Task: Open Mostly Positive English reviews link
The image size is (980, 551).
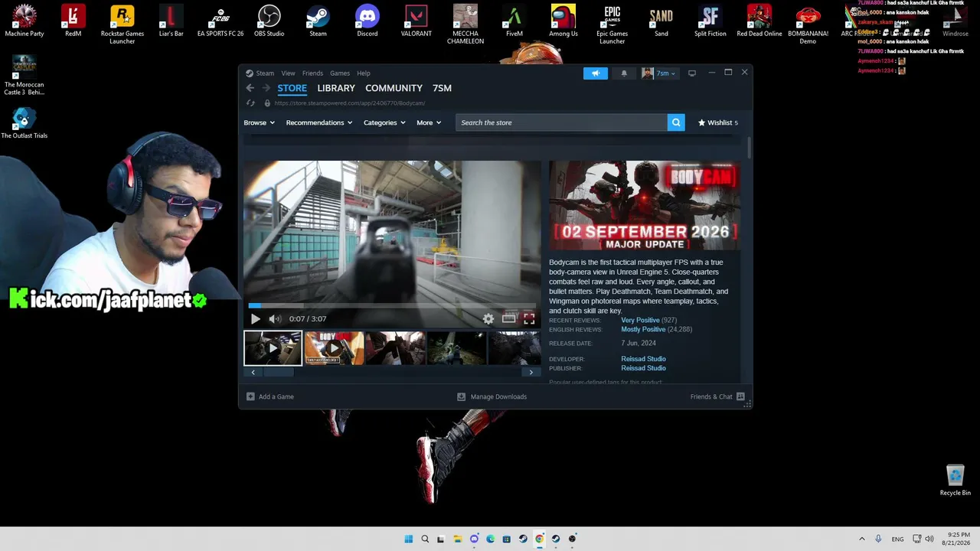Action: pyautogui.click(x=643, y=329)
